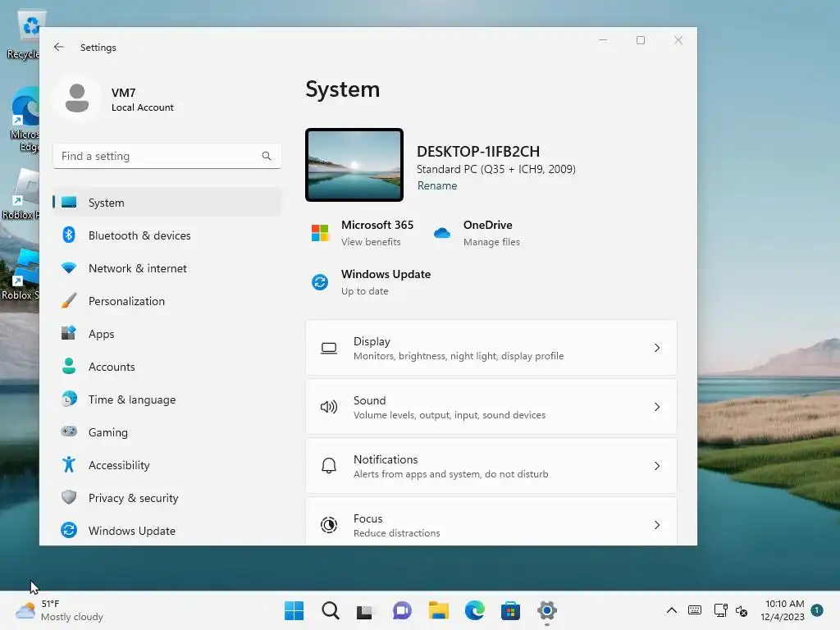This screenshot has width=840, height=630.
Task: Open the Chat app from the taskbar
Action: click(x=402, y=610)
